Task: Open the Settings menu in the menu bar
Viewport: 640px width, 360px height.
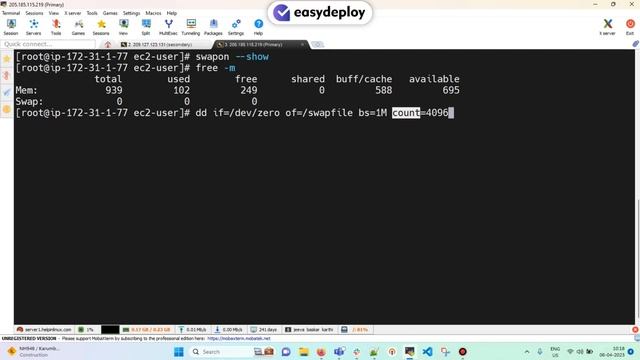Action: [x=131, y=13]
